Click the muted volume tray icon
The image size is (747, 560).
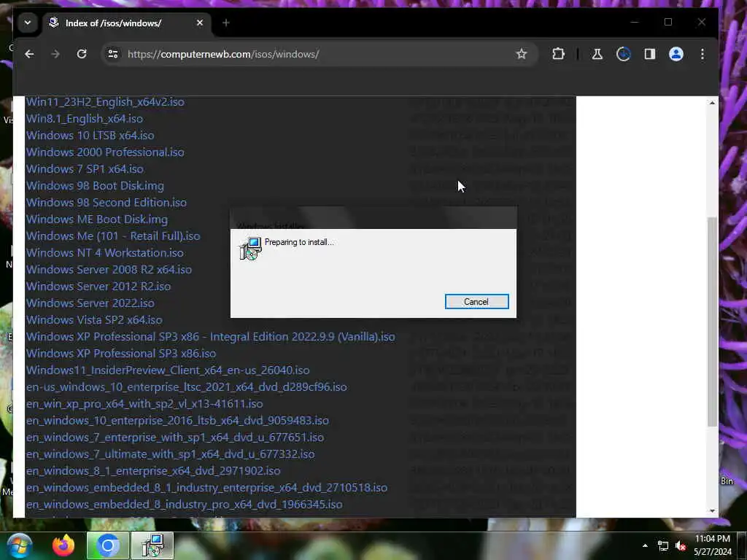coord(681,545)
